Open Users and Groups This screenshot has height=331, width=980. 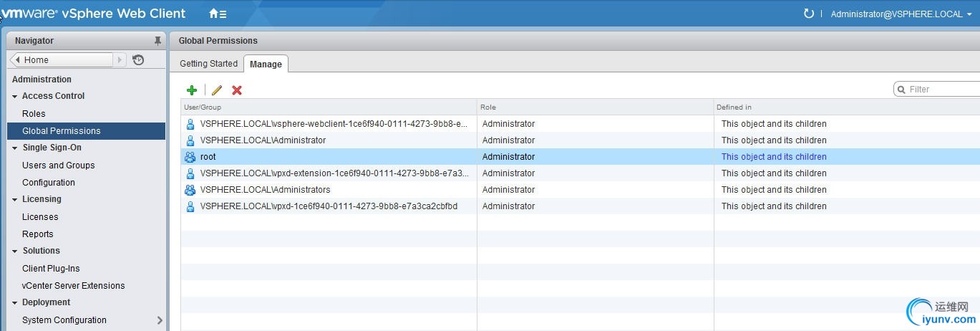point(58,165)
